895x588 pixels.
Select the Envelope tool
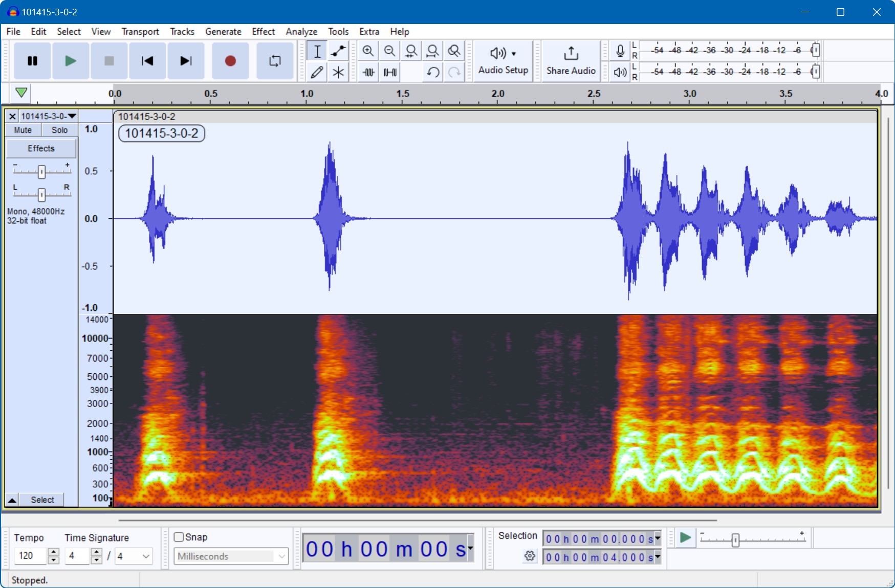coord(338,51)
